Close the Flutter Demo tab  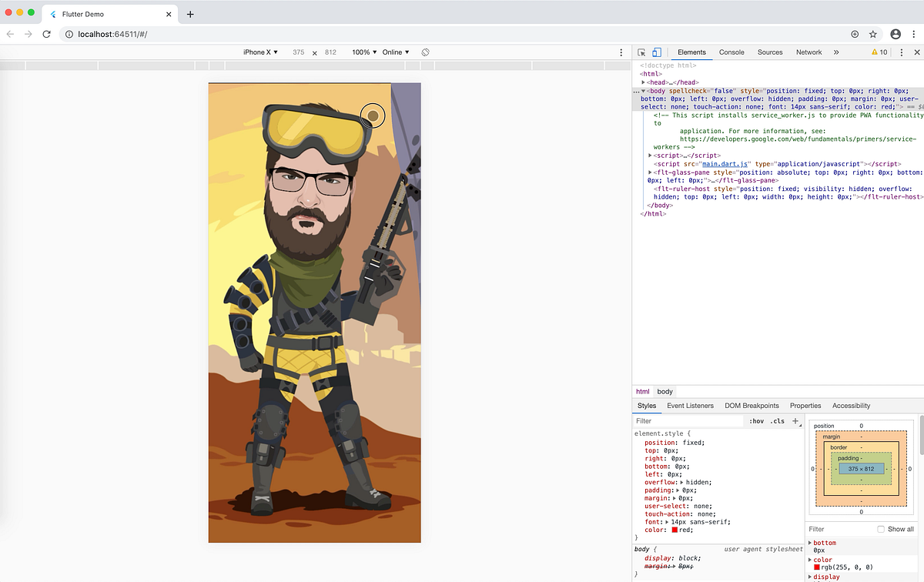(169, 14)
